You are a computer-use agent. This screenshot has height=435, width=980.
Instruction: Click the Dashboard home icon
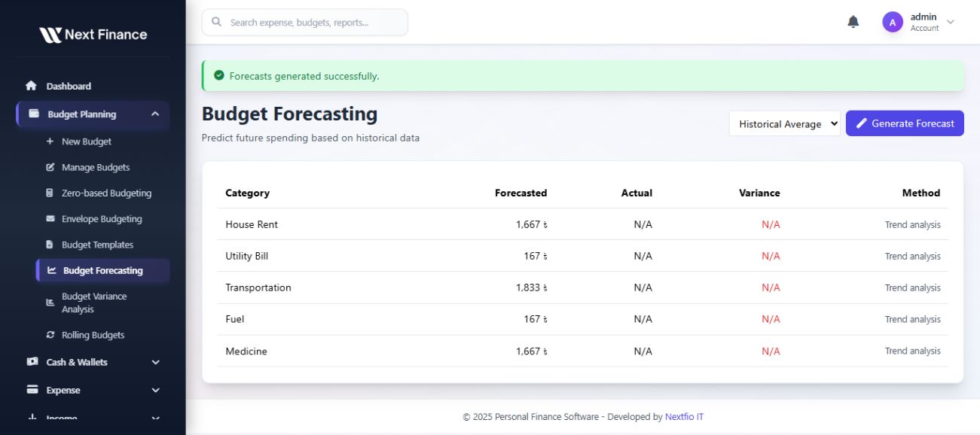click(31, 86)
